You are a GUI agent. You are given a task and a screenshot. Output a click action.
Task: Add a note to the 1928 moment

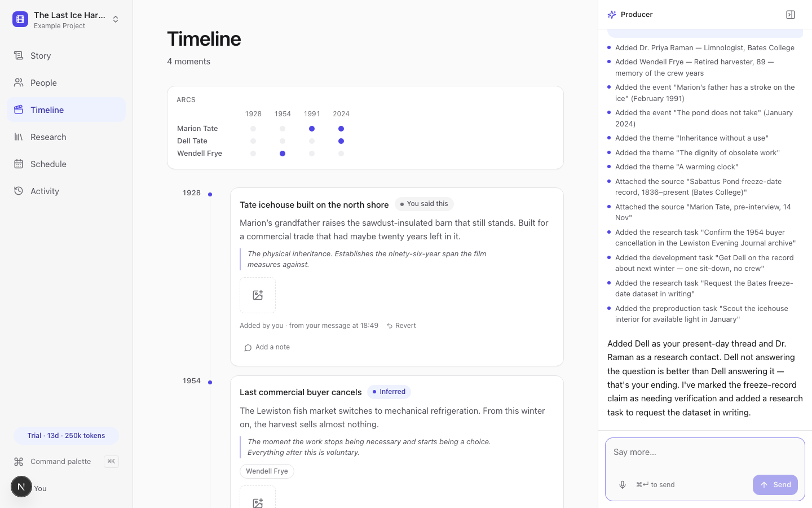point(267,347)
